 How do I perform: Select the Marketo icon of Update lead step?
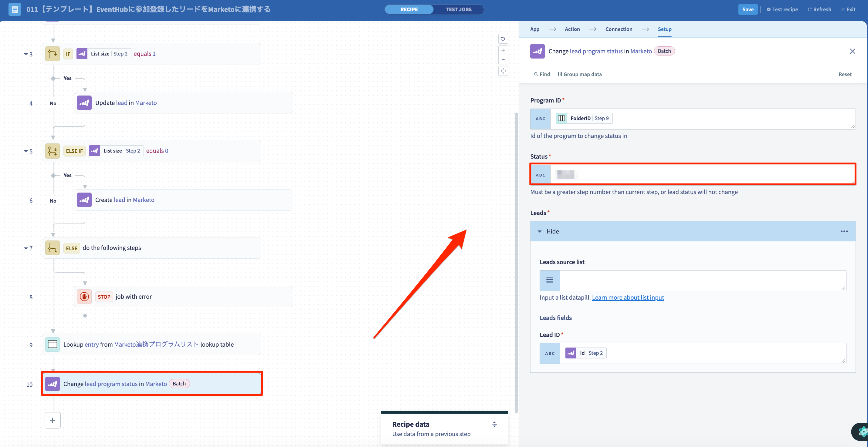tap(84, 103)
